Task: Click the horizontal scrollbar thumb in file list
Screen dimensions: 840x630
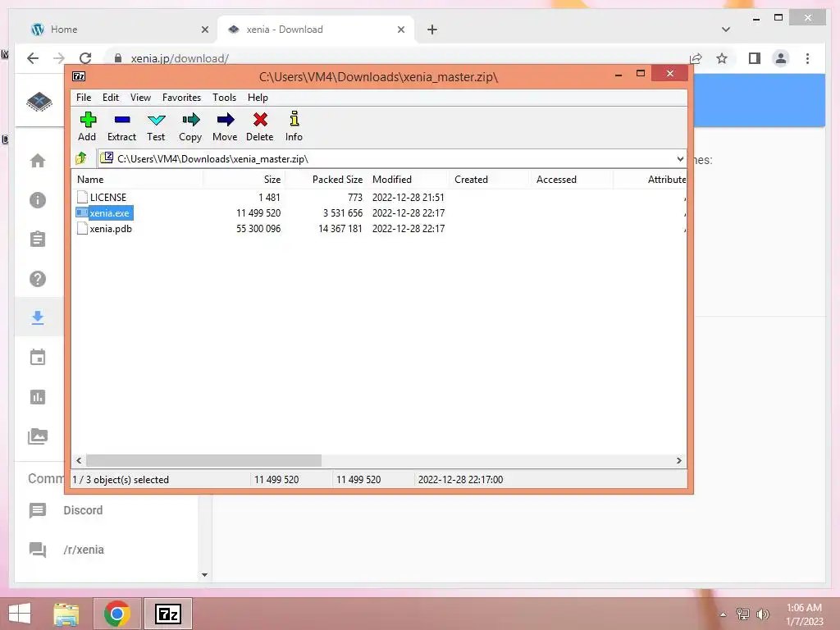Action: (x=203, y=461)
